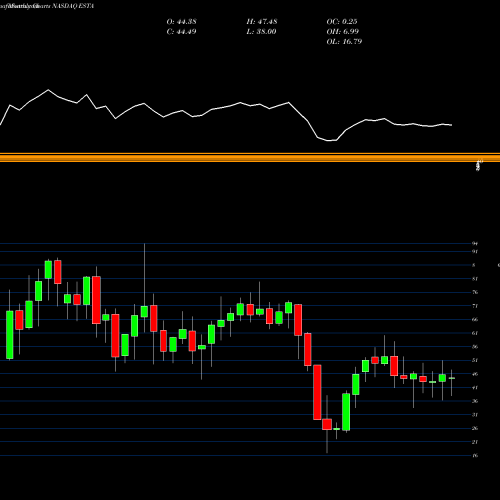Click the 81 price axis label
Screen dimensions: 500x500
coord(475,279)
